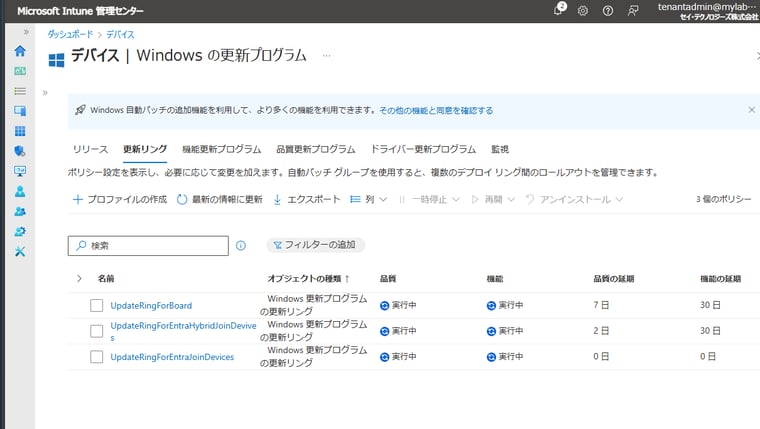Click エクスポート button
Image resolution: width=760 pixels, height=429 pixels.
[306, 199]
